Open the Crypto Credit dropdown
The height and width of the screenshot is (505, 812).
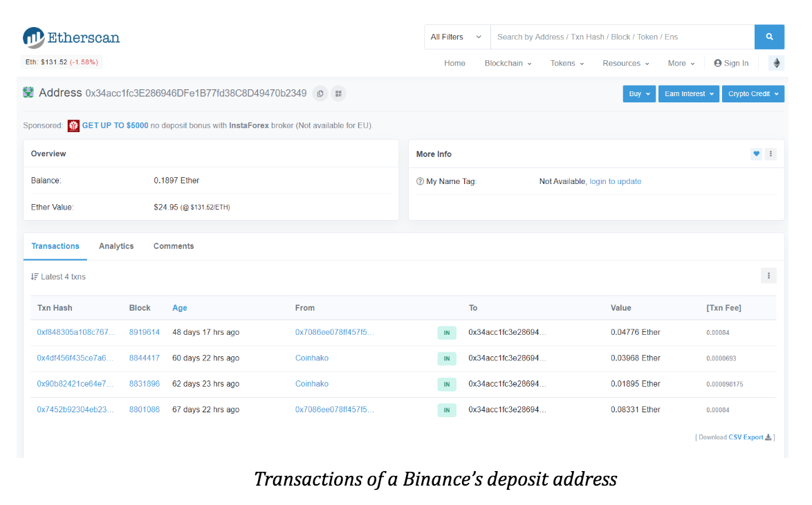point(753,94)
